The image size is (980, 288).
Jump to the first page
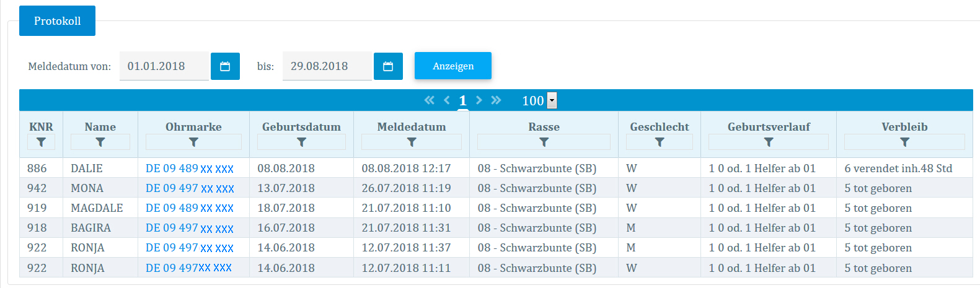tap(429, 100)
